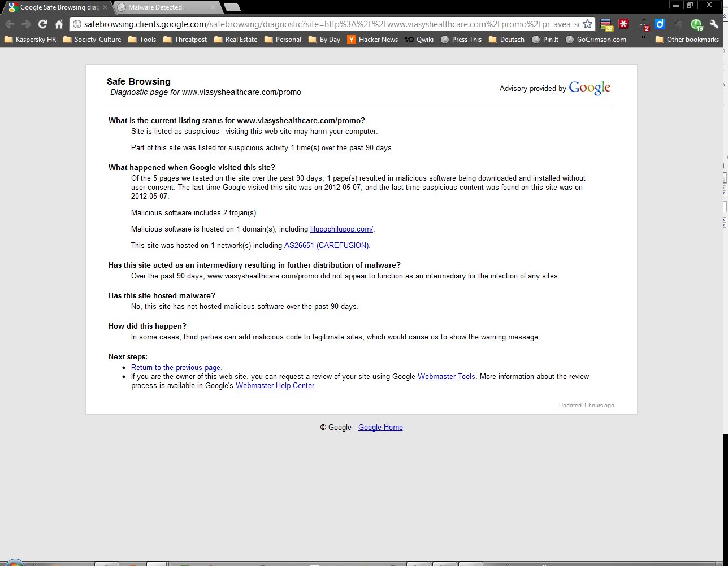This screenshot has width=728, height=566.
Task: Click the Pin It bookmarklet
Action: point(545,40)
